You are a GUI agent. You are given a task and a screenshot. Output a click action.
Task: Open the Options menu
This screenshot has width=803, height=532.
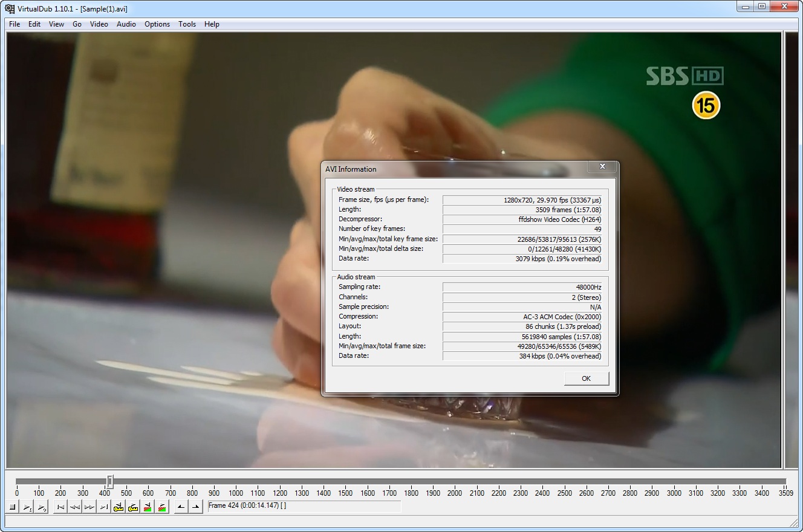pos(157,24)
